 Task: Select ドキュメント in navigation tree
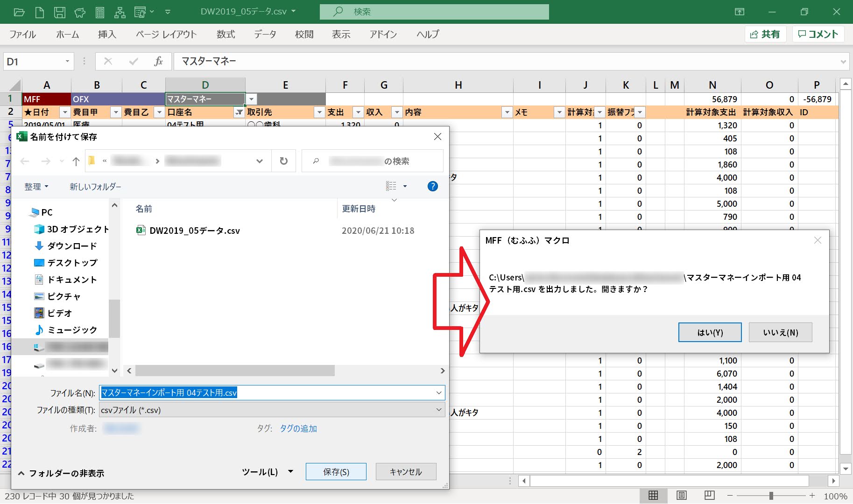65,280
